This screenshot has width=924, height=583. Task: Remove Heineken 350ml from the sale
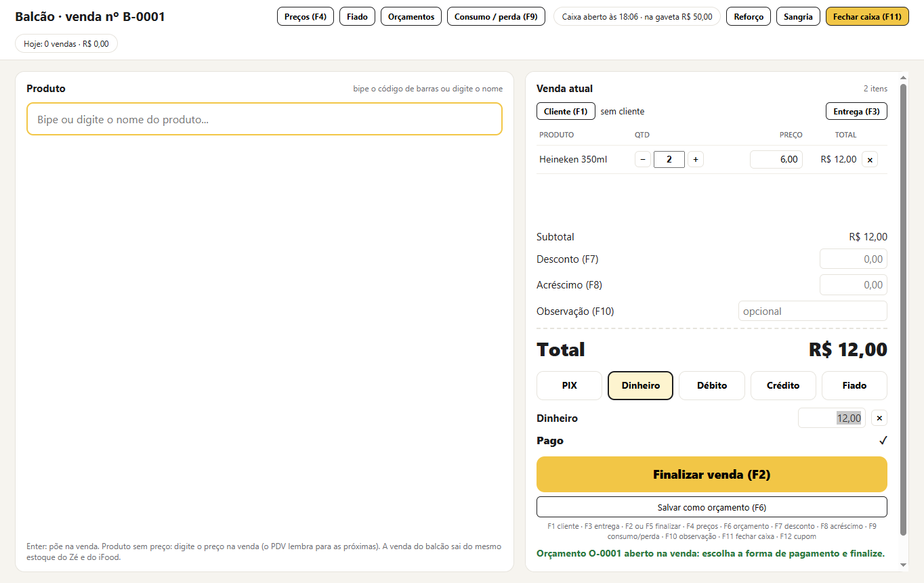click(x=871, y=160)
